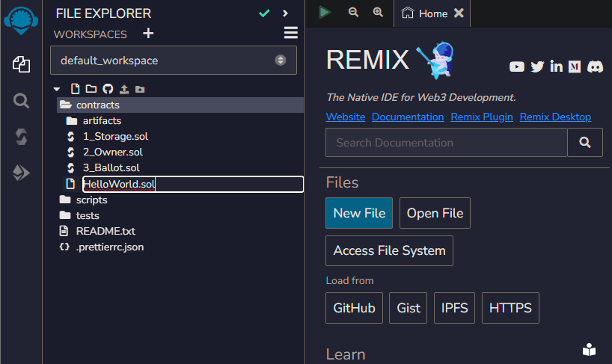Open 2_Owner.sol file
612x364 pixels.
112,152
